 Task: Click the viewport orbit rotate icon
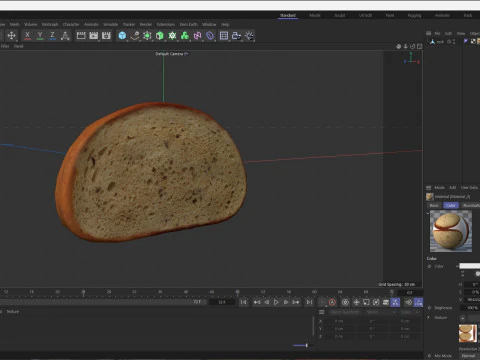[x=413, y=46]
